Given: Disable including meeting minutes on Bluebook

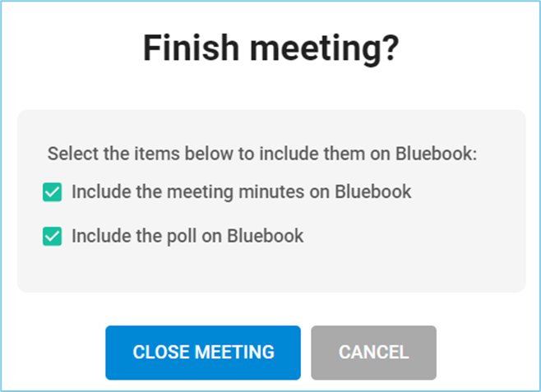Looking at the screenshot, I should coord(53,193).
